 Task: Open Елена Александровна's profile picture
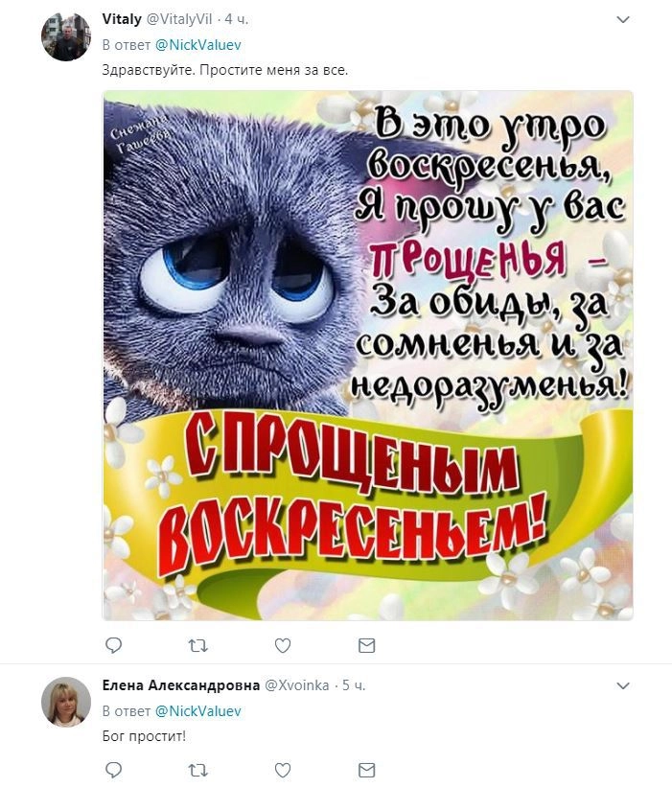click(x=66, y=702)
